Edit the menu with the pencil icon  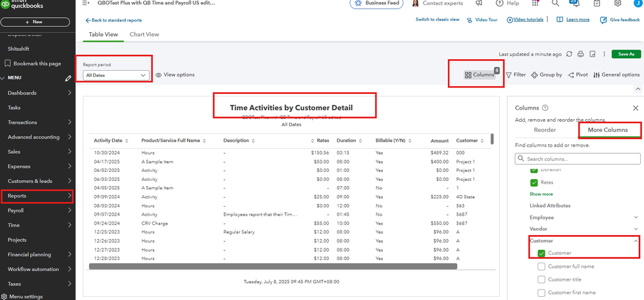(x=68, y=78)
